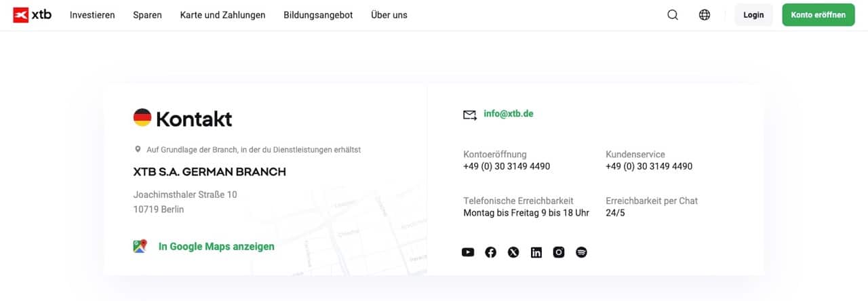Click the Kontakt heading
868x301 pixels.
click(x=194, y=119)
